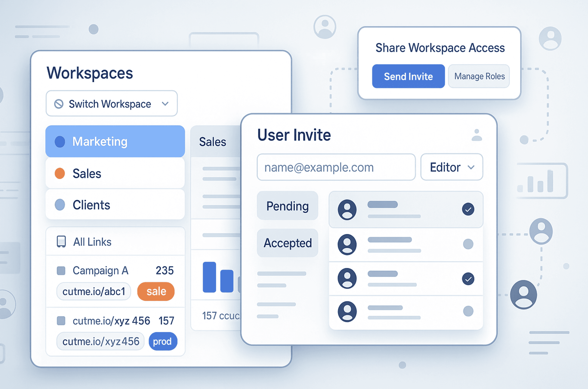Image resolution: width=588 pixels, height=389 pixels.
Task: Click the top center user profile icon
Action: pyautogui.click(x=325, y=27)
